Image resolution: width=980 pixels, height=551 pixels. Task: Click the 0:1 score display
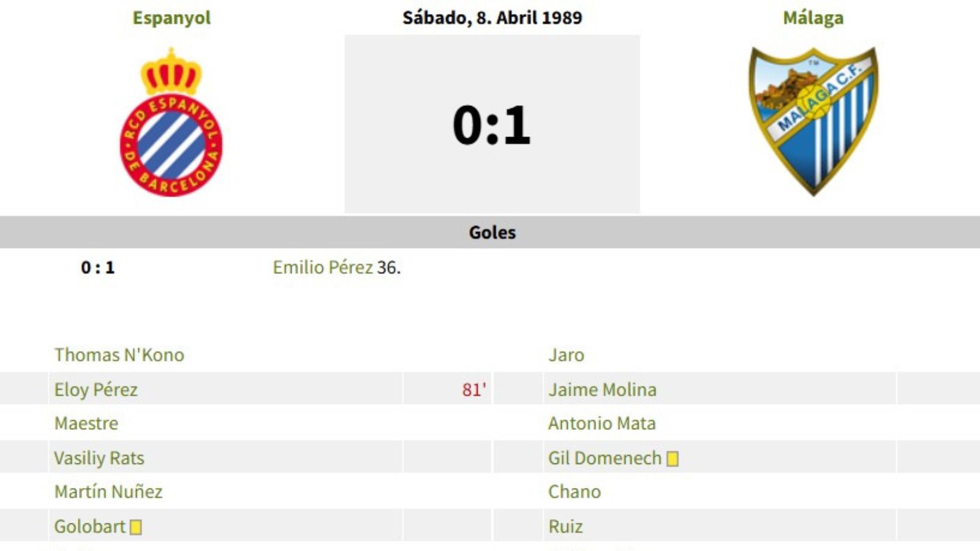click(x=490, y=126)
